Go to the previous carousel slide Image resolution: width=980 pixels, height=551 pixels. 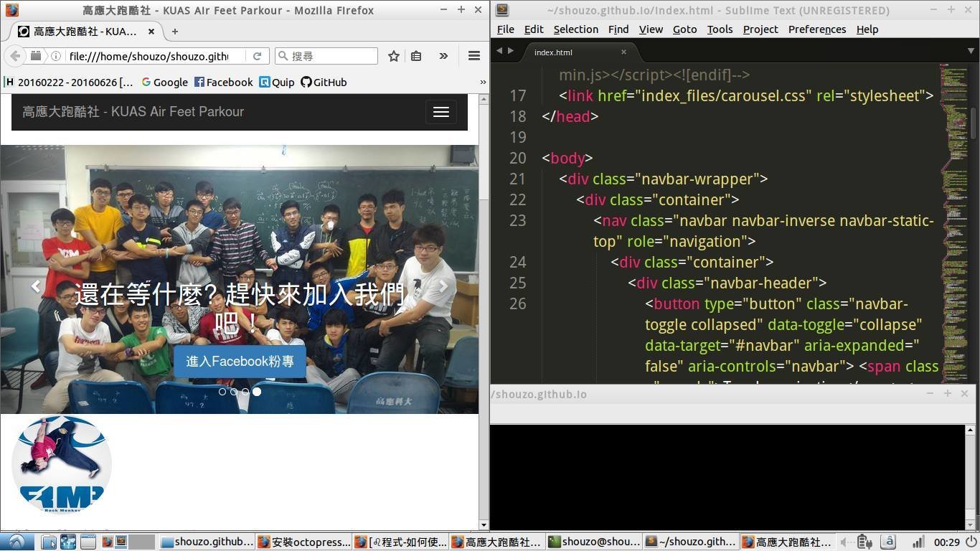coord(35,286)
